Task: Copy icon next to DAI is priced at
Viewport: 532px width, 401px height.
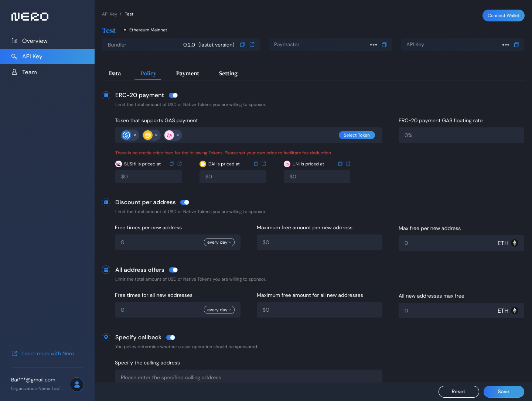Action: 256,164
